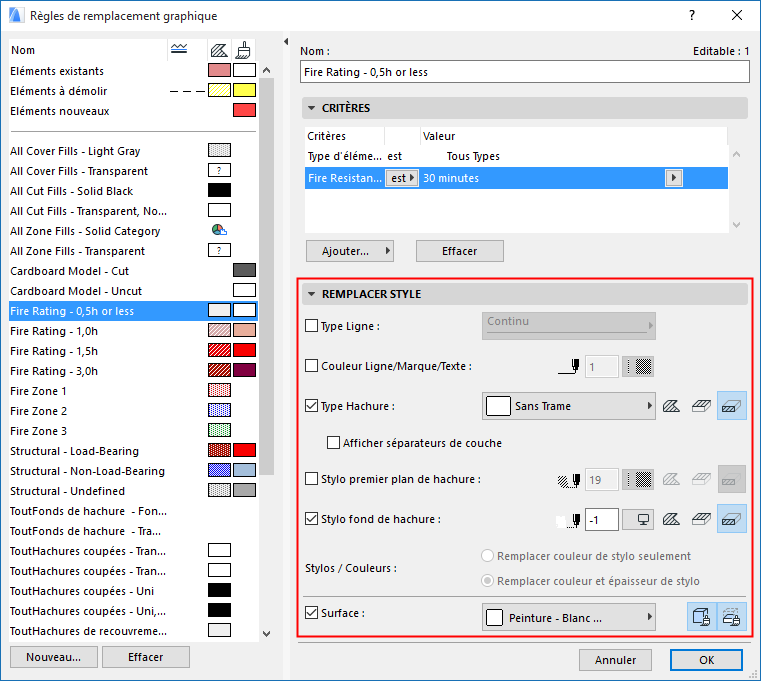761x681 pixels.
Task: Collapse the CRITÈRES section
Action: pyautogui.click(x=312, y=108)
